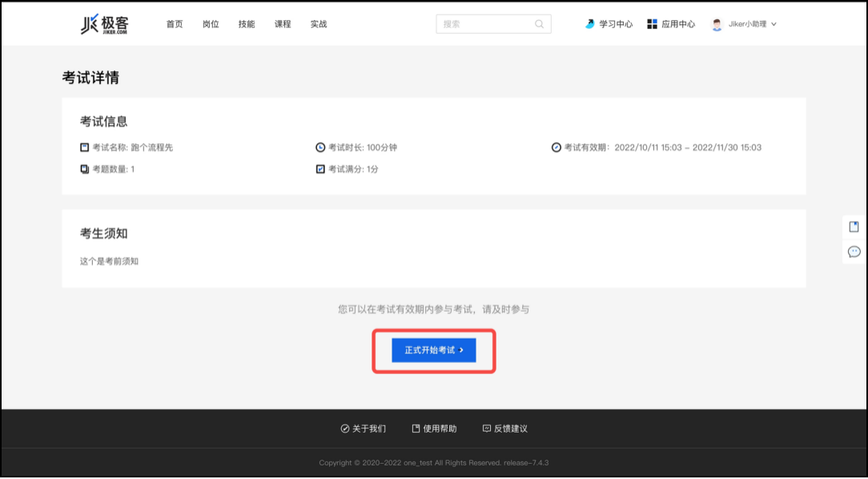Open the floating sidebar chat icon
Image resolution: width=868 pixels, height=479 pixels.
point(854,252)
